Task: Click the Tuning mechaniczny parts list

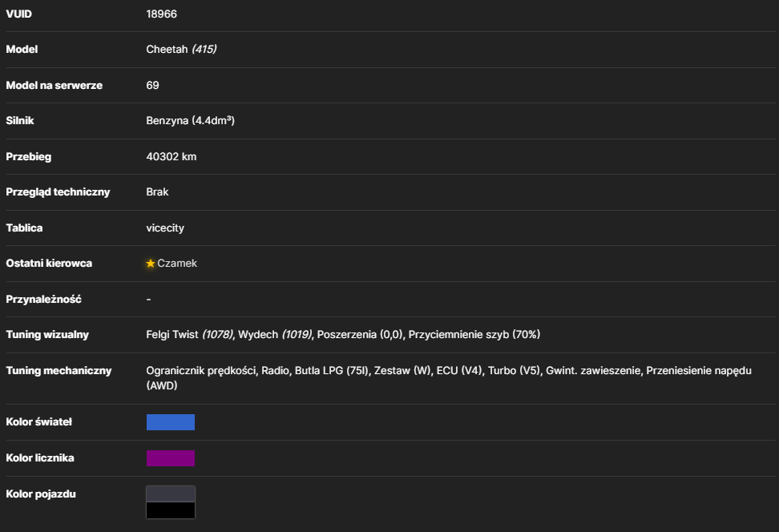Action: pos(449,378)
